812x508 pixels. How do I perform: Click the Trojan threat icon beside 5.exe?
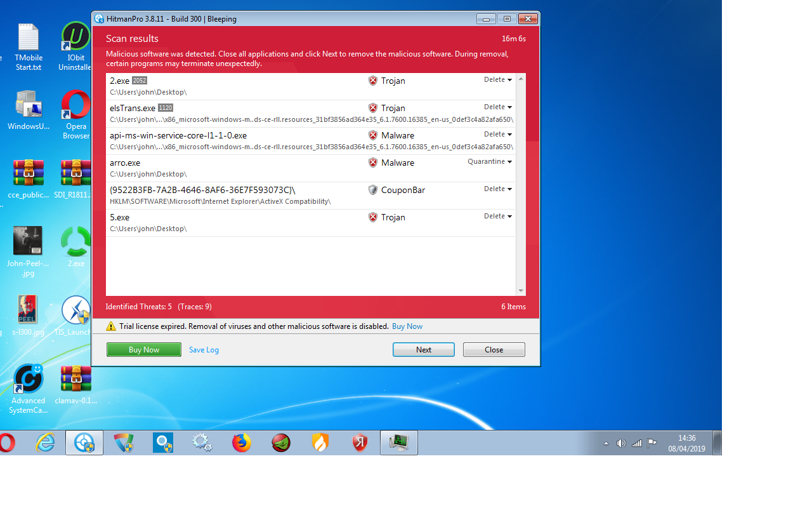(x=373, y=217)
